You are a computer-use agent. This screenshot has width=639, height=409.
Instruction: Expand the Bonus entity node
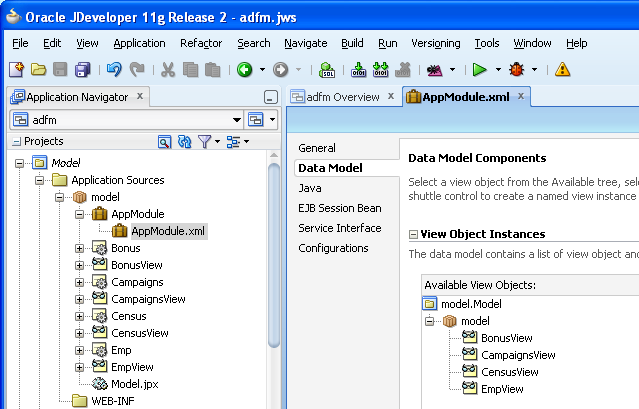pos(79,248)
